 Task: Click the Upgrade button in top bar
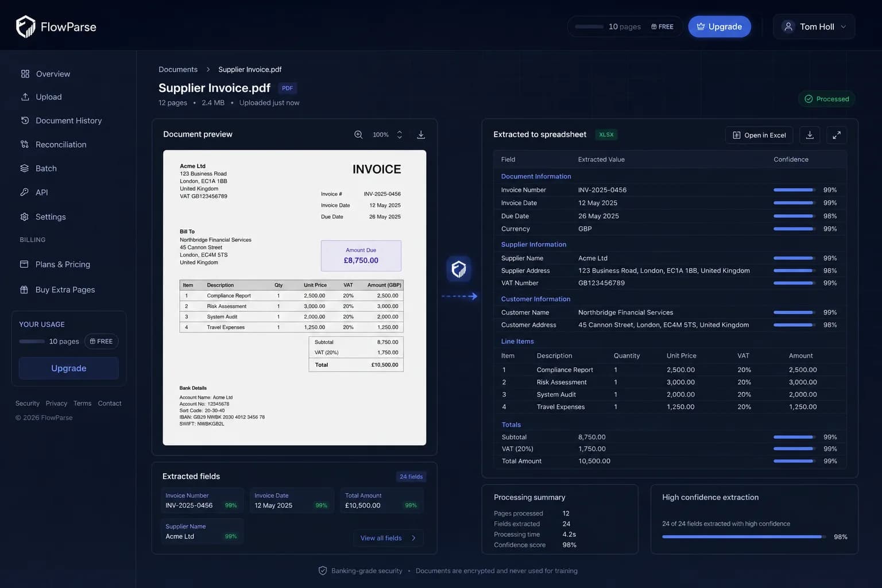(x=719, y=26)
